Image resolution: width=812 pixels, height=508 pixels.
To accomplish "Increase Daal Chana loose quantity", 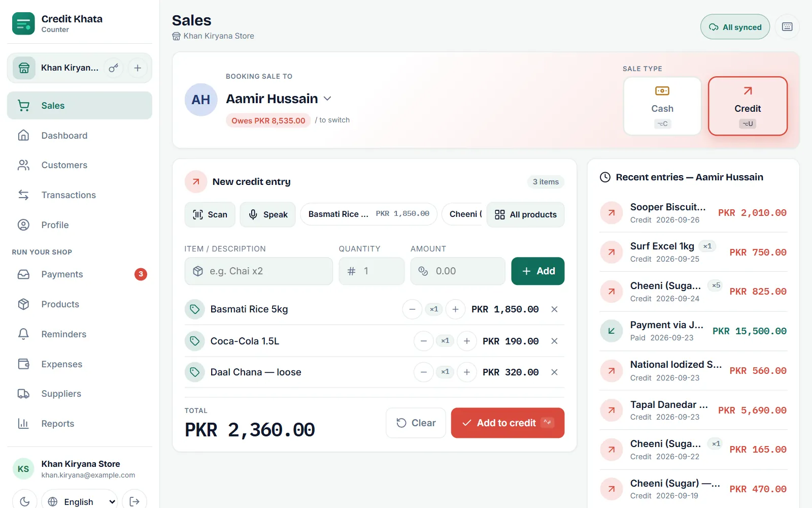I will point(467,372).
